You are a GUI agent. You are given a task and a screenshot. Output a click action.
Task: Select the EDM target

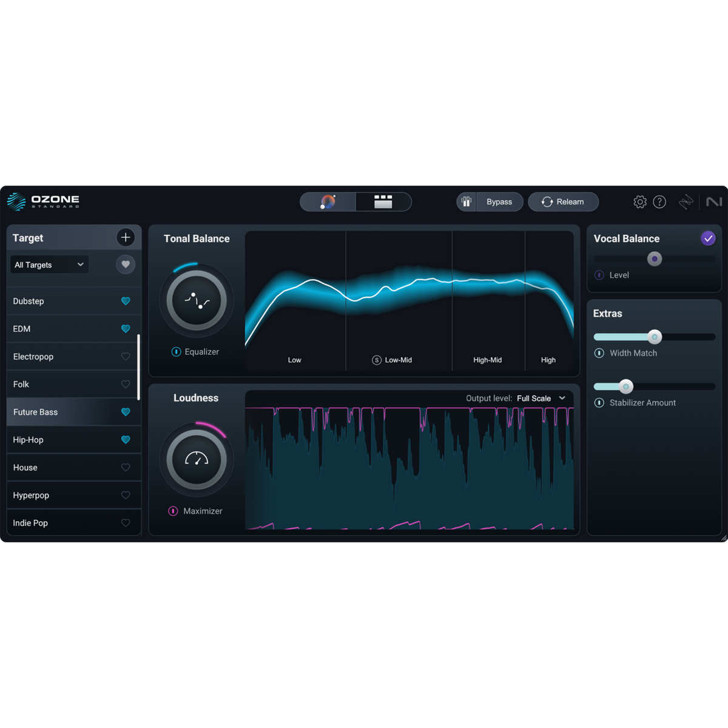click(x=74, y=329)
